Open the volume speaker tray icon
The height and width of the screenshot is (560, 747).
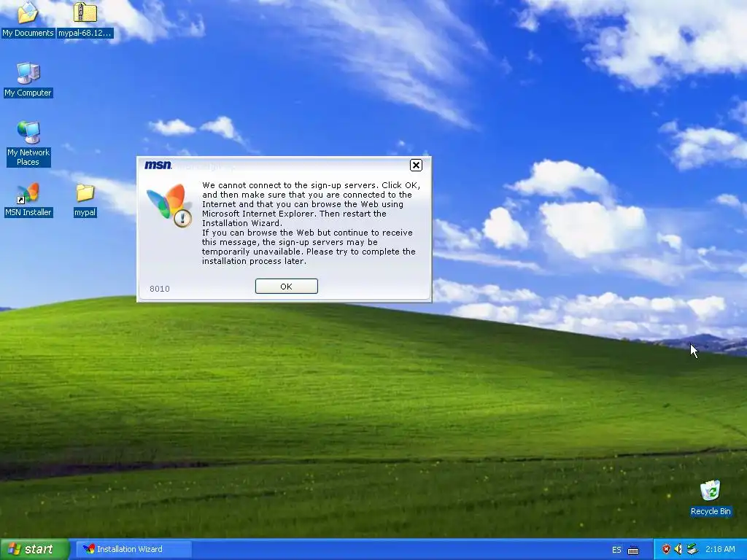click(x=678, y=550)
